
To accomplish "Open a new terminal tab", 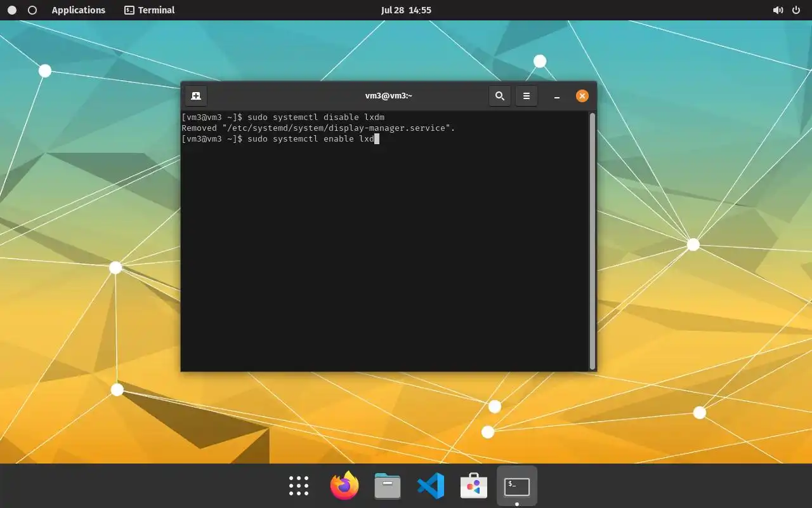I will (196, 96).
